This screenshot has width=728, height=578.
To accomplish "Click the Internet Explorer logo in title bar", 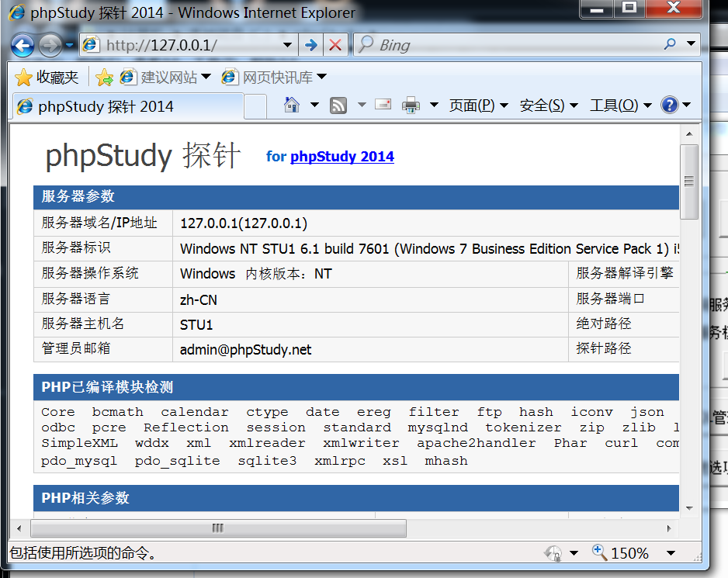I will click(x=17, y=12).
